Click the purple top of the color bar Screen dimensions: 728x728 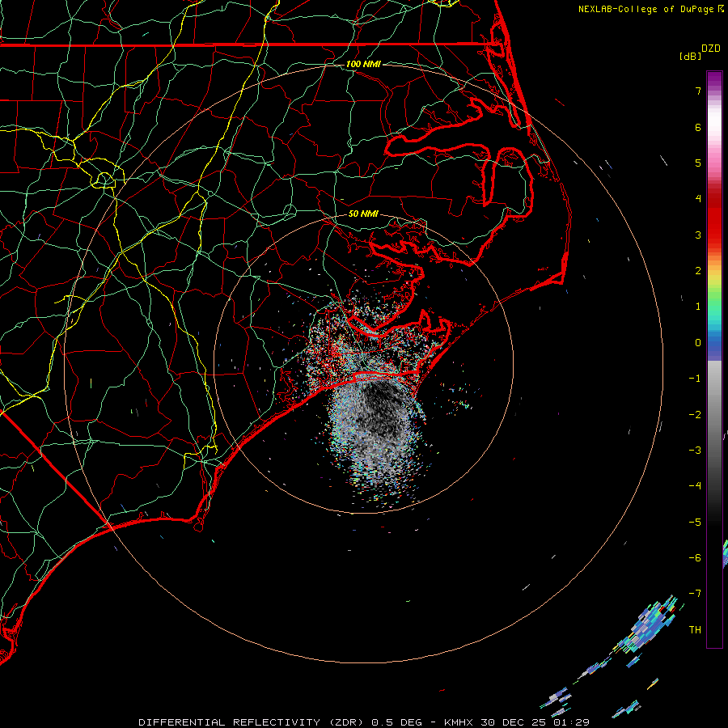point(714,79)
